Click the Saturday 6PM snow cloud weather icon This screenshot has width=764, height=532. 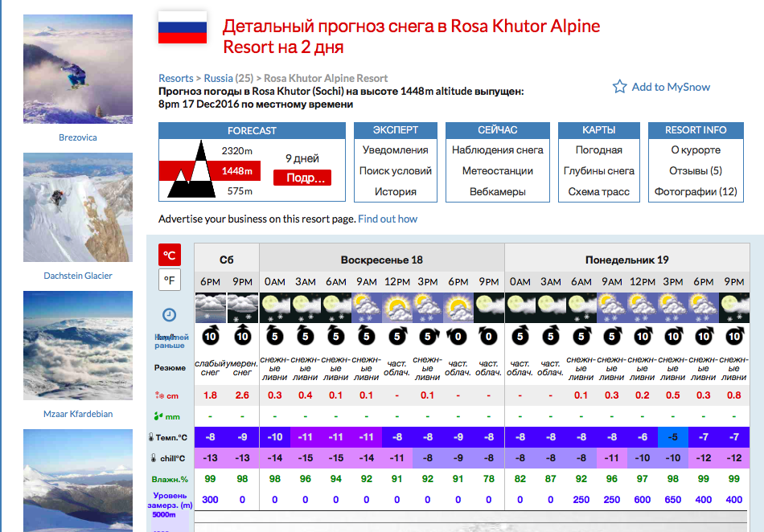pyautogui.click(x=211, y=308)
